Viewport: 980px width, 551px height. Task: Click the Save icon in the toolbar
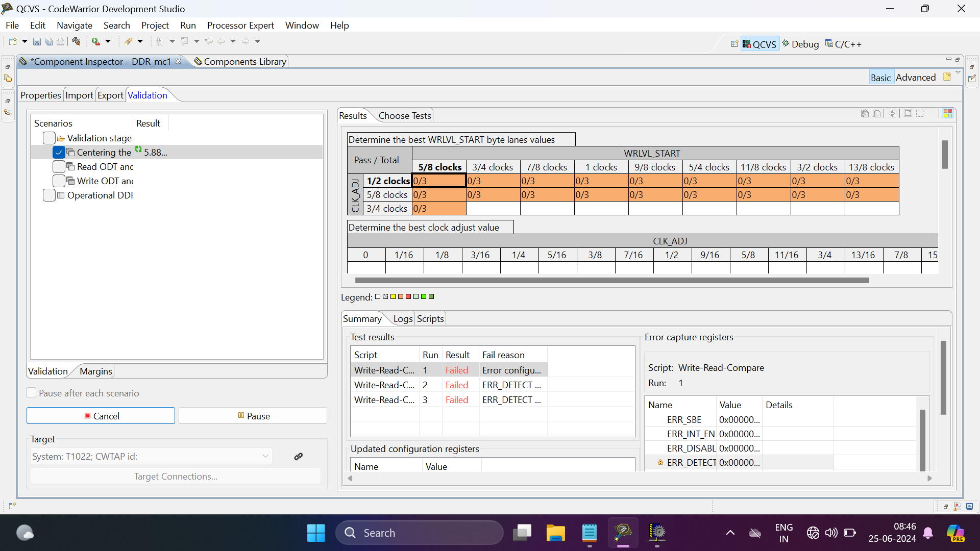[37, 41]
